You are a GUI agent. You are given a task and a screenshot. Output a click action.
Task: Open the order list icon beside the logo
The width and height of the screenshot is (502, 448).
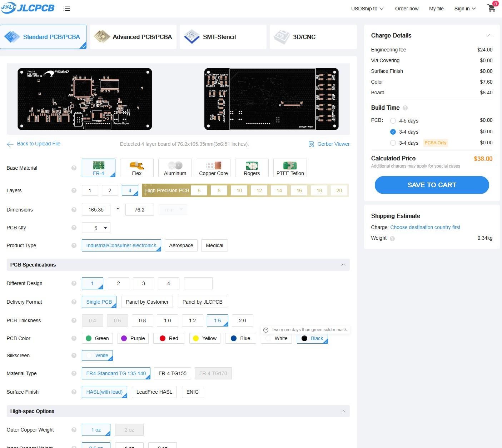pyautogui.click(x=67, y=8)
